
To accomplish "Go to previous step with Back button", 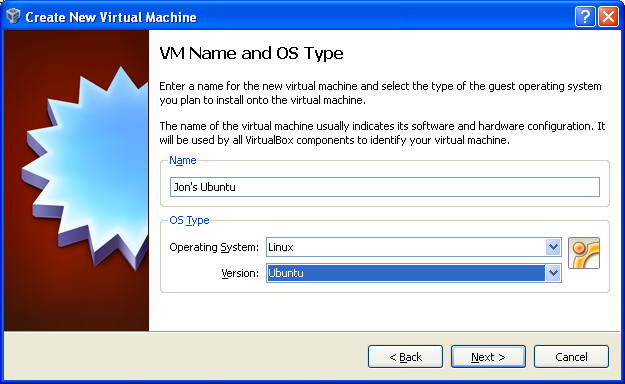I will click(405, 356).
